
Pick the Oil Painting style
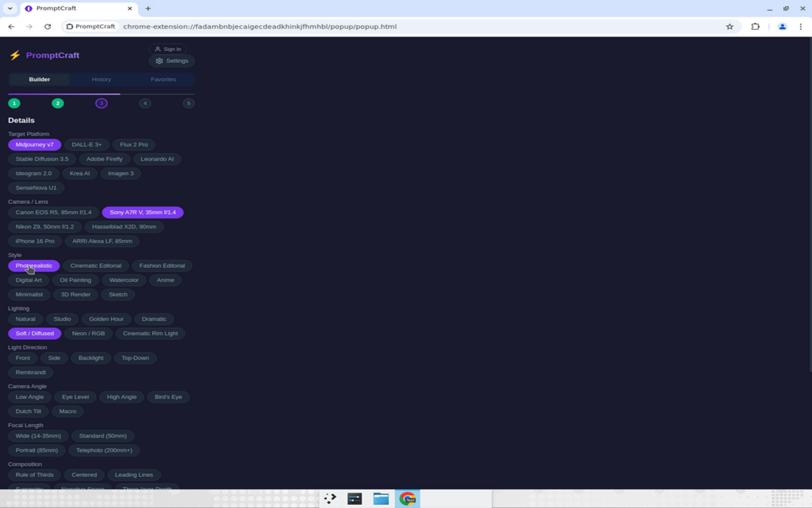(x=75, y=280)
